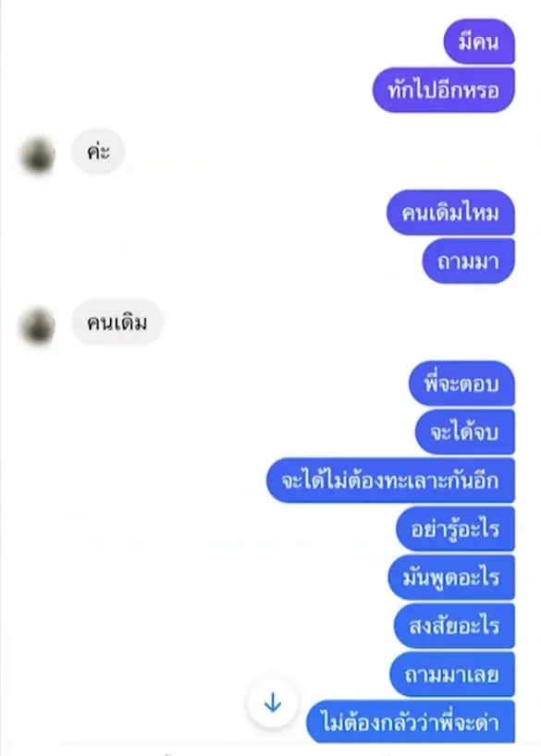Select the "คนเดิมไหม" sent message
This screenshot has height=756, width=541.
pyautogui.click(x=450, y=213)
